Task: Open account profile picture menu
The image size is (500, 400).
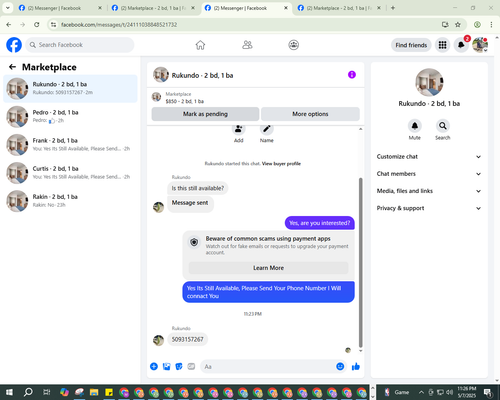Action: pos(480,45)
